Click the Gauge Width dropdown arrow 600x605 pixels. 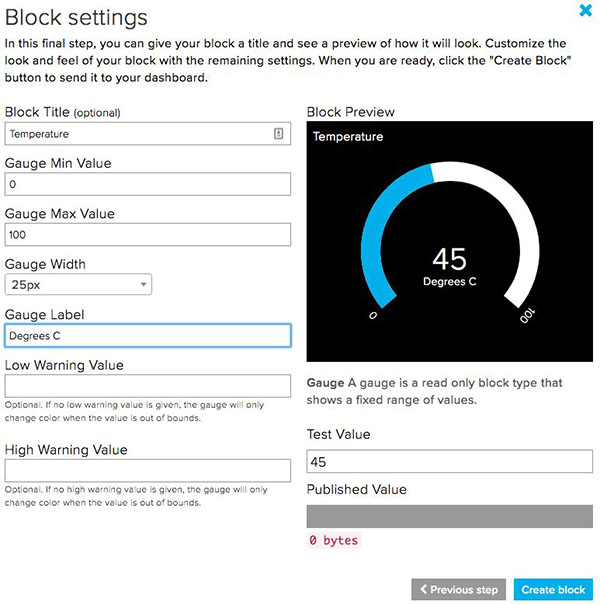coord(143,285)
